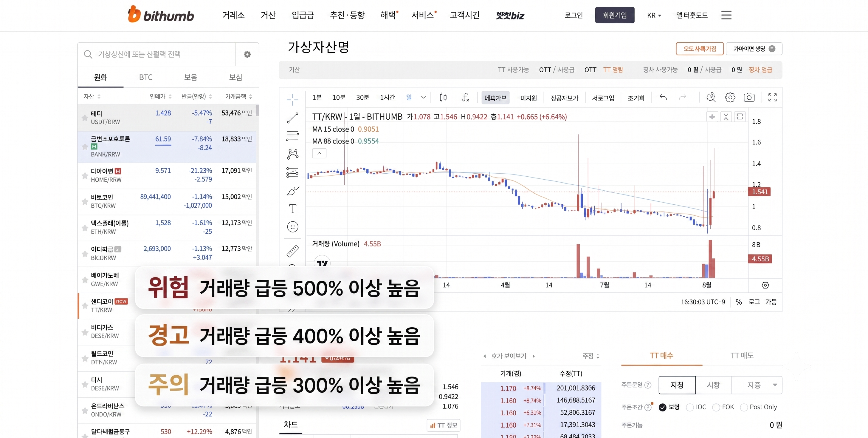Open the 주정 order book sort control
Viewport: 868px width, 438px height.
(x=591, y=356)
